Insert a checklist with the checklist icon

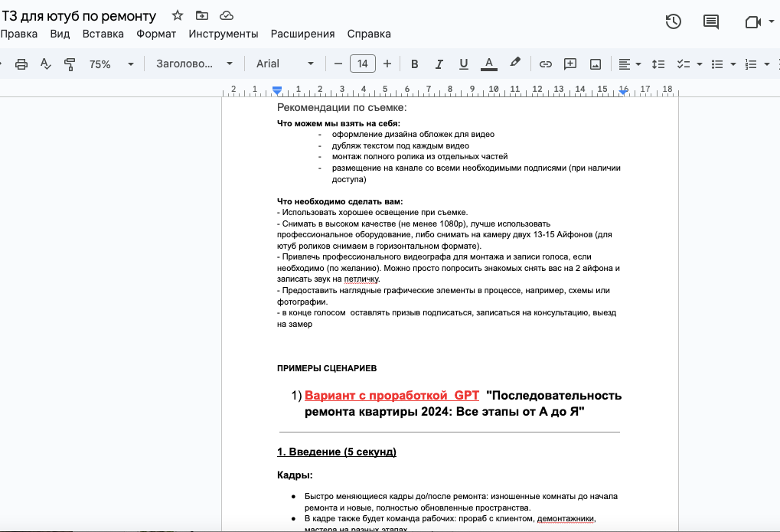tap(684, 64)
